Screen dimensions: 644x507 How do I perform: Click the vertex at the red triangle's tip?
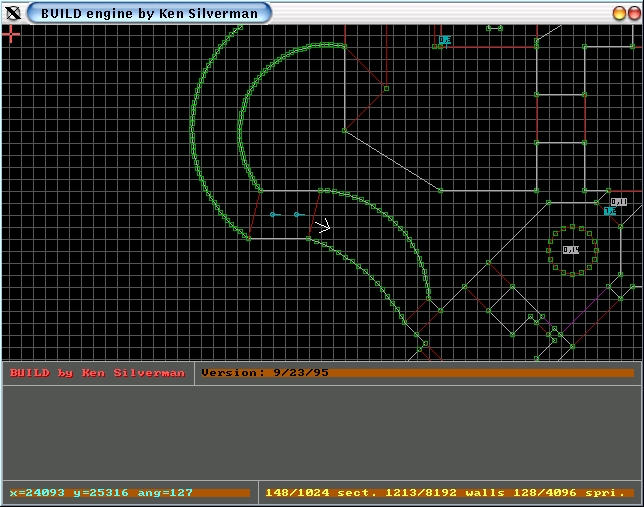(386, 88)
